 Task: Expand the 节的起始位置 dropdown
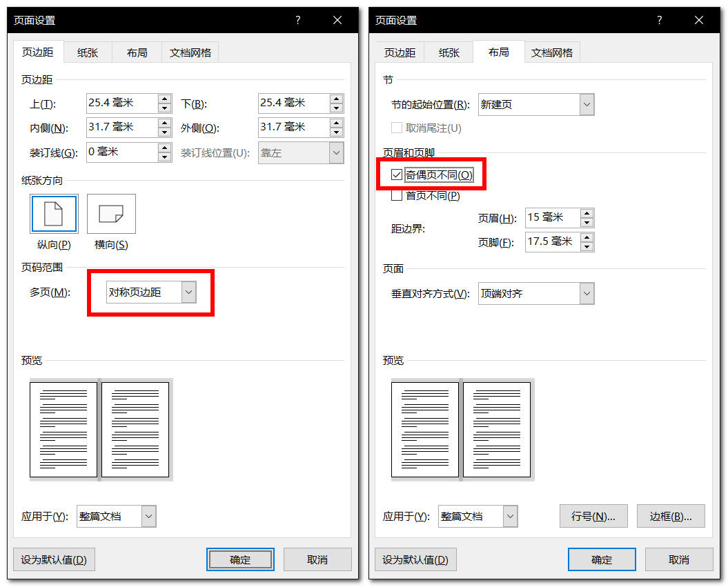(587, 105)
